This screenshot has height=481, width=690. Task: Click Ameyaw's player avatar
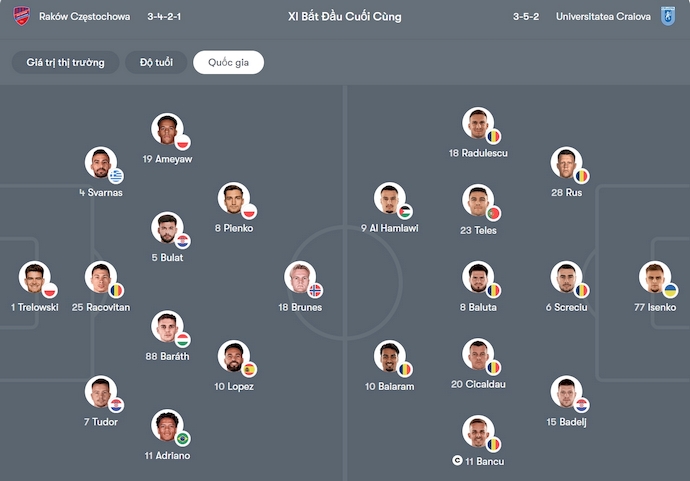[166, 129]
